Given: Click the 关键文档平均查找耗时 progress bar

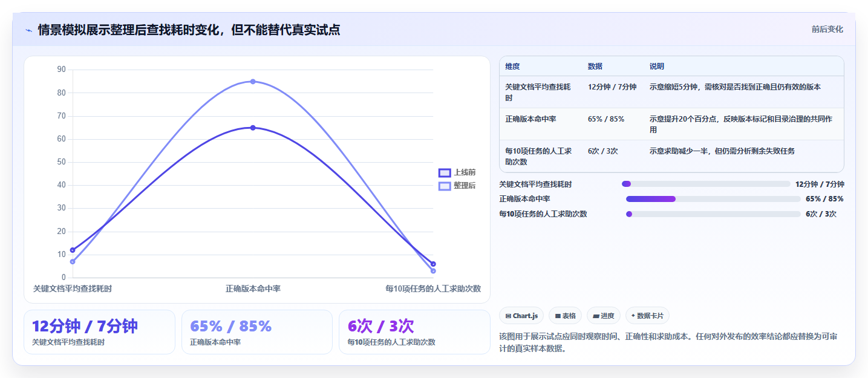Looking at the screenshot, I should (x=706, y=184).
